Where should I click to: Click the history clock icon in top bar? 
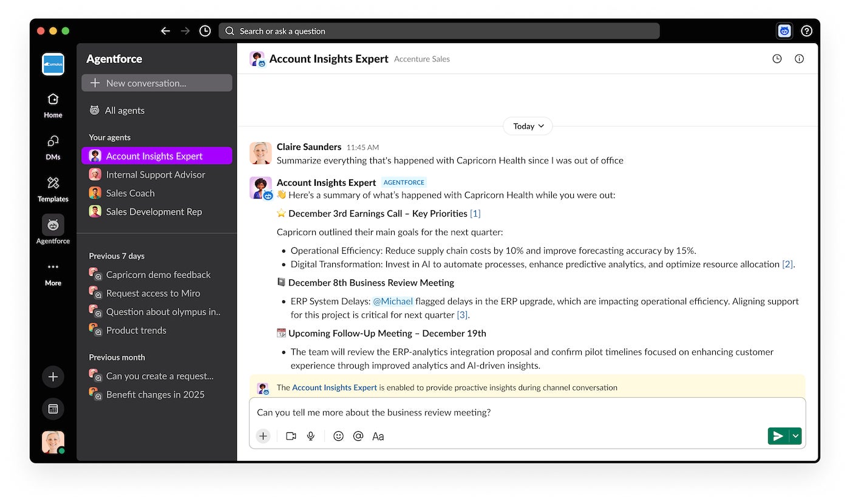tap(205, 31)
